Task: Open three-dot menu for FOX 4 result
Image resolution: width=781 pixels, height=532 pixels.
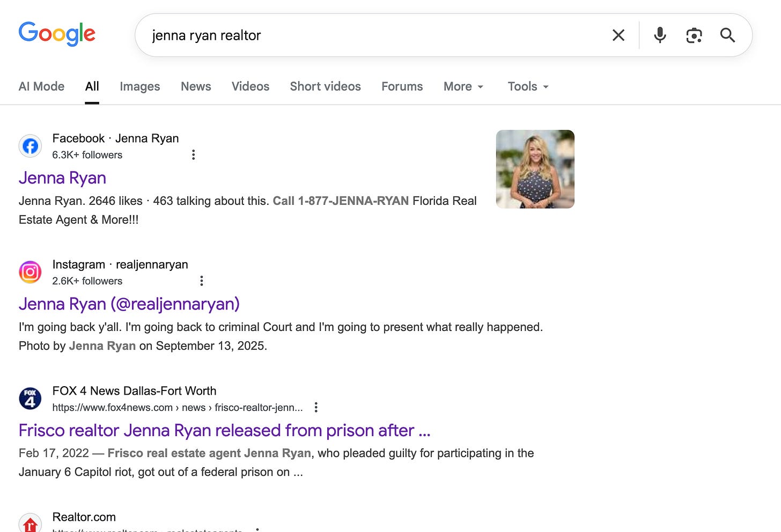Action: pos(316,408)
